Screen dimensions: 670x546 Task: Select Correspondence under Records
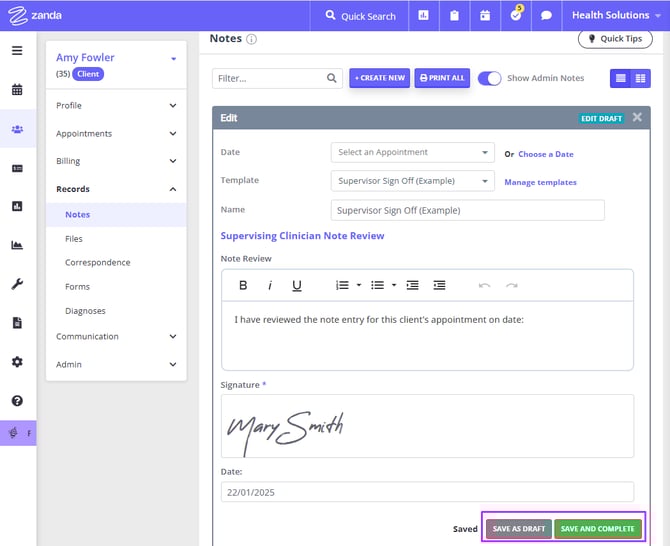coord(97,263)
